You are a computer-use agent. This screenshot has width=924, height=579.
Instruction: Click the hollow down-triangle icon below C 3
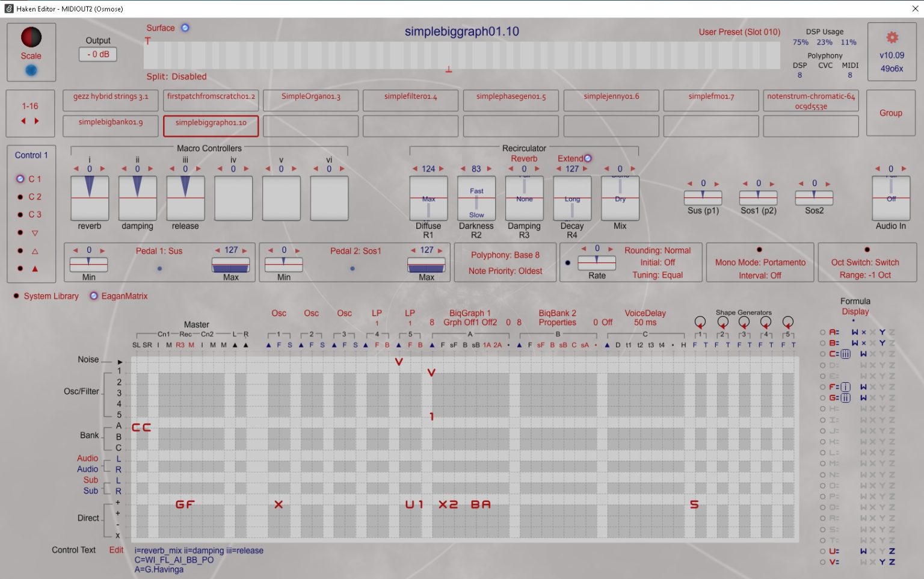(35, 233)
